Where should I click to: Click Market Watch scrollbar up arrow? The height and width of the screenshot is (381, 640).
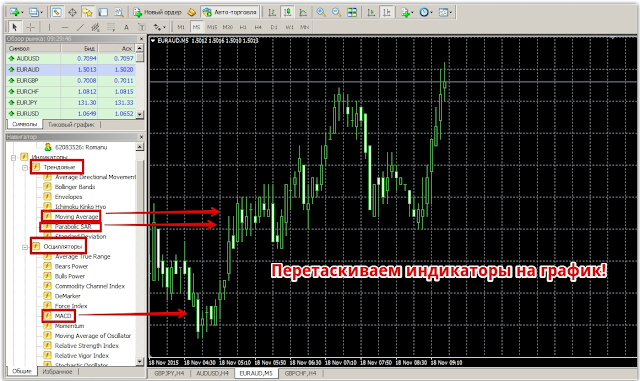click(140, 48)
